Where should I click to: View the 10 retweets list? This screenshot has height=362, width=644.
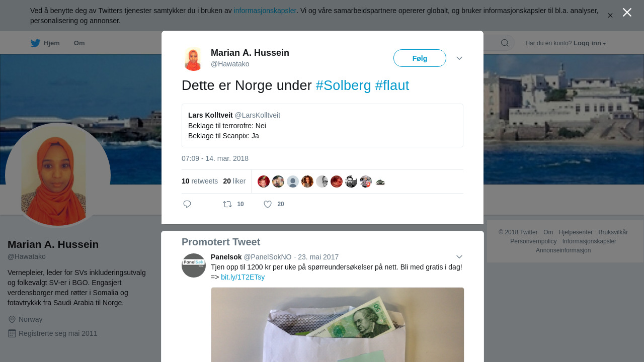pyautogui.click(x=200, y=181)
